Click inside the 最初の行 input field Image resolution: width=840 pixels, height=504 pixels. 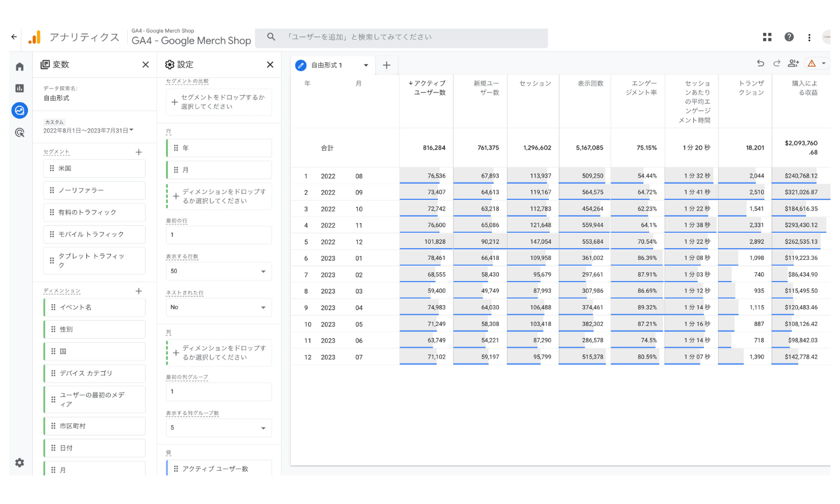[218, 235]
